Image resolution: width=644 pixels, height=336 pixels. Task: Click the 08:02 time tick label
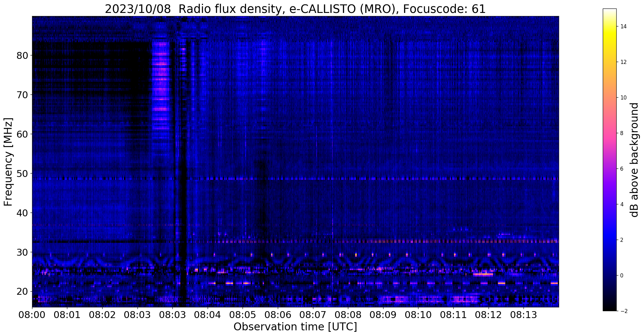102,315
